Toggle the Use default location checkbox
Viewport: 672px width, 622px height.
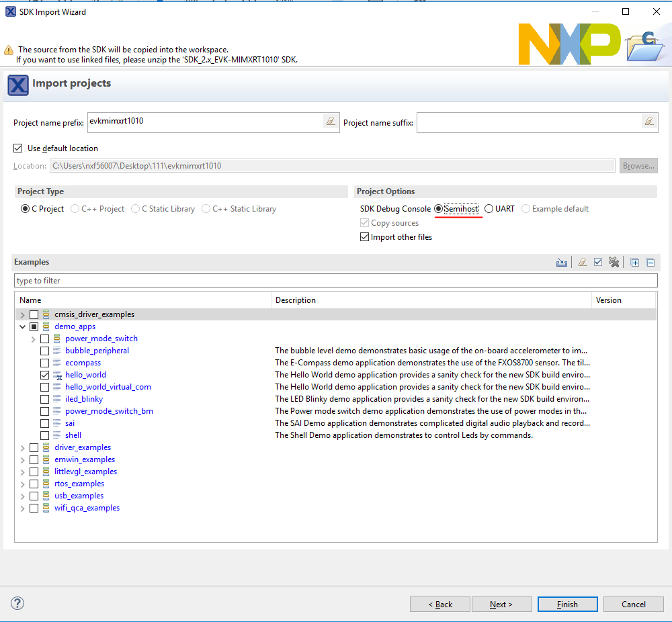[18, 148]
